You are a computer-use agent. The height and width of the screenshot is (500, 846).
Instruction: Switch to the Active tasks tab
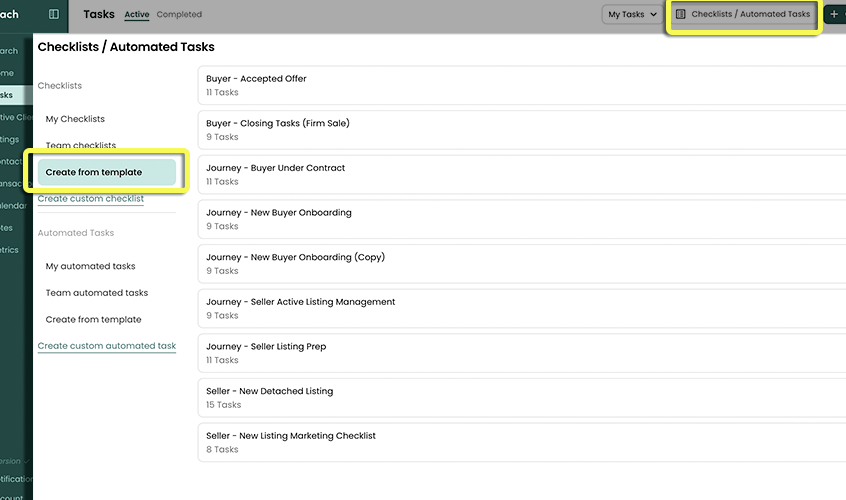tap(136, 15)
